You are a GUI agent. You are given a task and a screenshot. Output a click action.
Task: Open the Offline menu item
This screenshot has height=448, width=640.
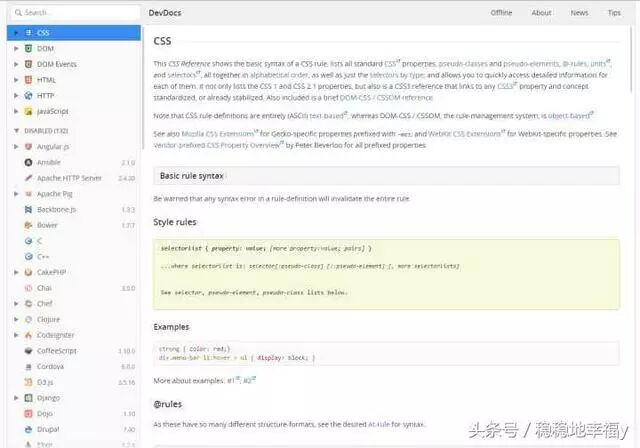coord(501,13)
